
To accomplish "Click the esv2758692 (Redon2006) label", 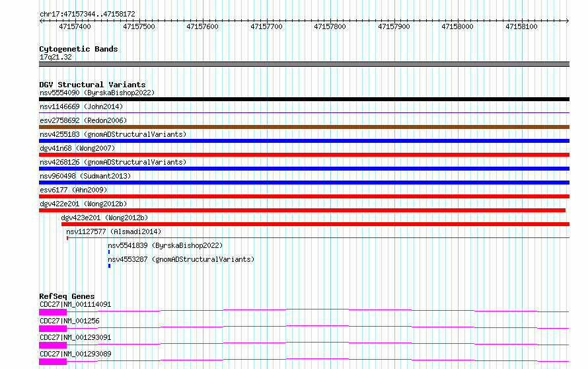I will [x=83, y=120].
